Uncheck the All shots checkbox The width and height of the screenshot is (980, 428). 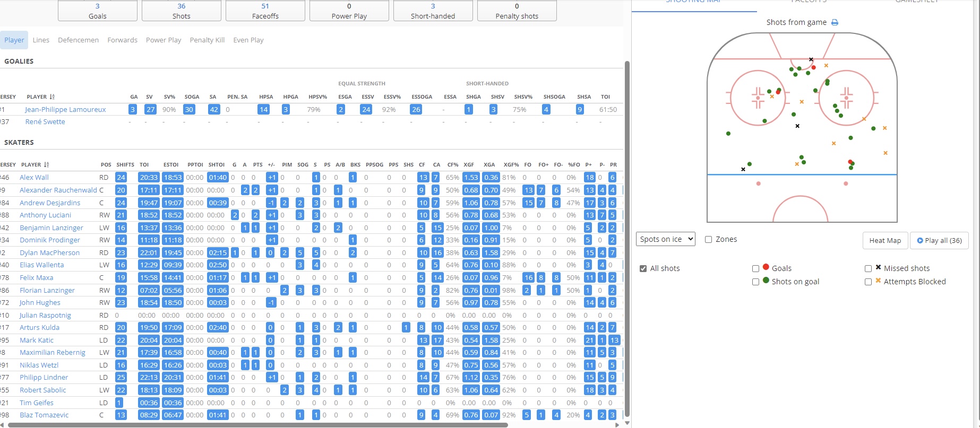[643, 269]
